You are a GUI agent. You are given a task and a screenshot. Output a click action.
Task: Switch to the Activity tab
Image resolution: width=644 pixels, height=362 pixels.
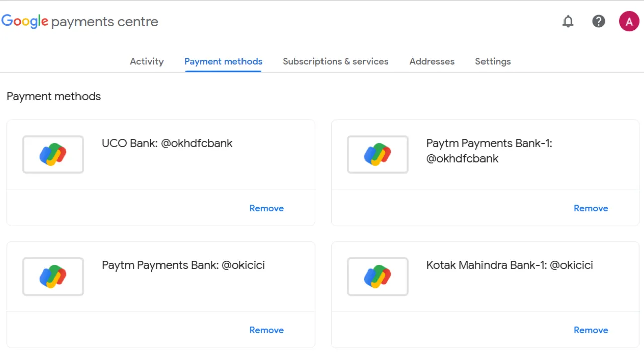[146, 61]
